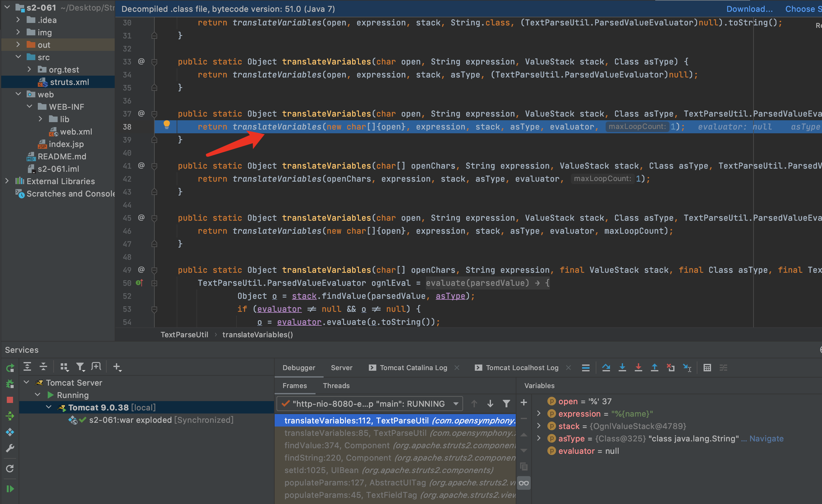This screenshot has height=504, width=822.
Task: Click the Step Into debugger icon
Action: [x=622, y=368]
